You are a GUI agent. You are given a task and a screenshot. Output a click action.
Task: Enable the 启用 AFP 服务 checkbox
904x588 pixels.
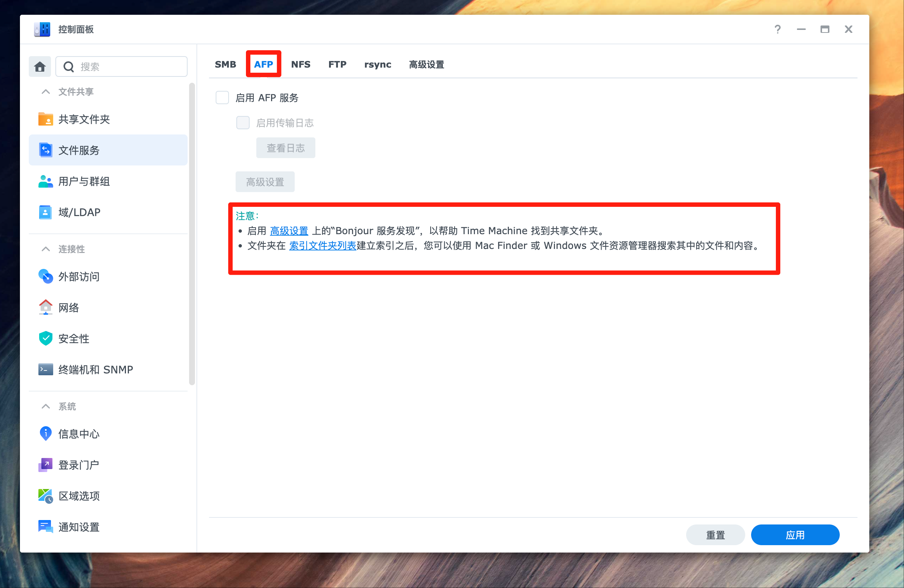(x=222, y=98)
